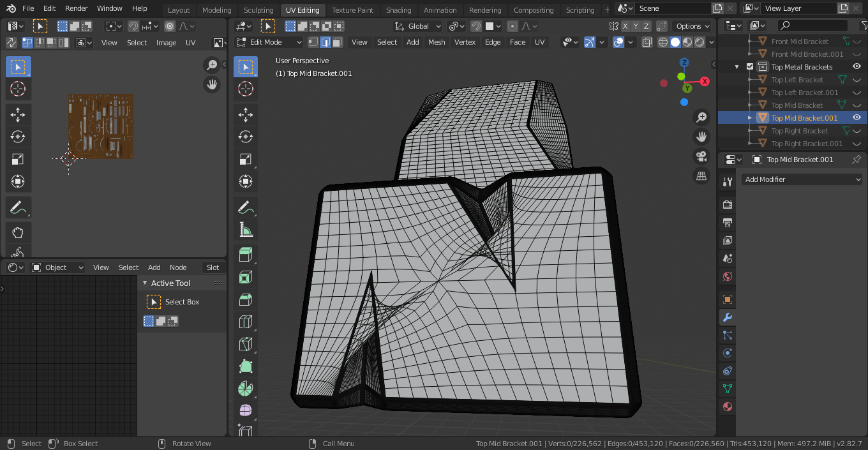Select the Rotate tool in 3D viewport
Image resolution: width=868 pixels, height=450 pixels.
pos(246,137)
